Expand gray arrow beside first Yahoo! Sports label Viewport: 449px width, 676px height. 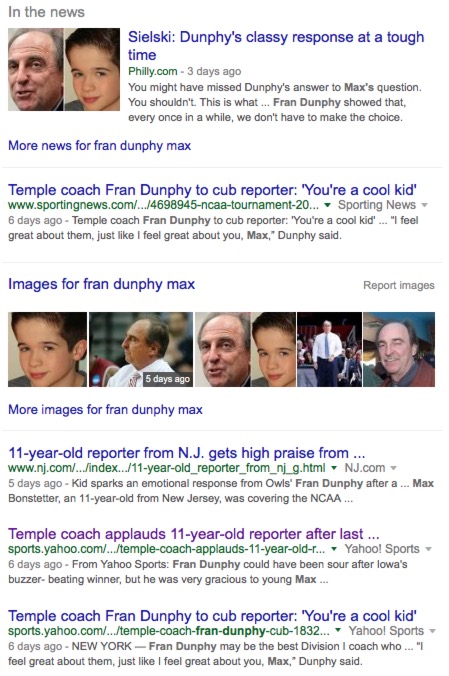[x=428, y=549]
